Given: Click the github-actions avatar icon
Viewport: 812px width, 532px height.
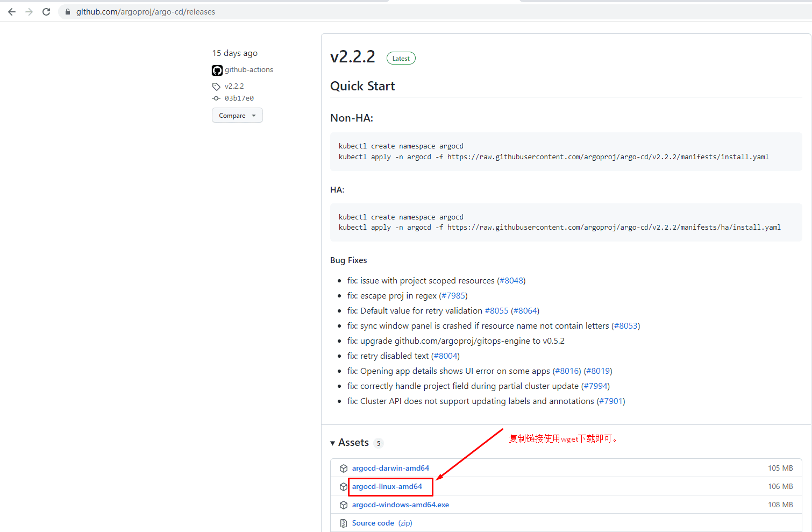Looking at the screenshot, I should [217, 70].
